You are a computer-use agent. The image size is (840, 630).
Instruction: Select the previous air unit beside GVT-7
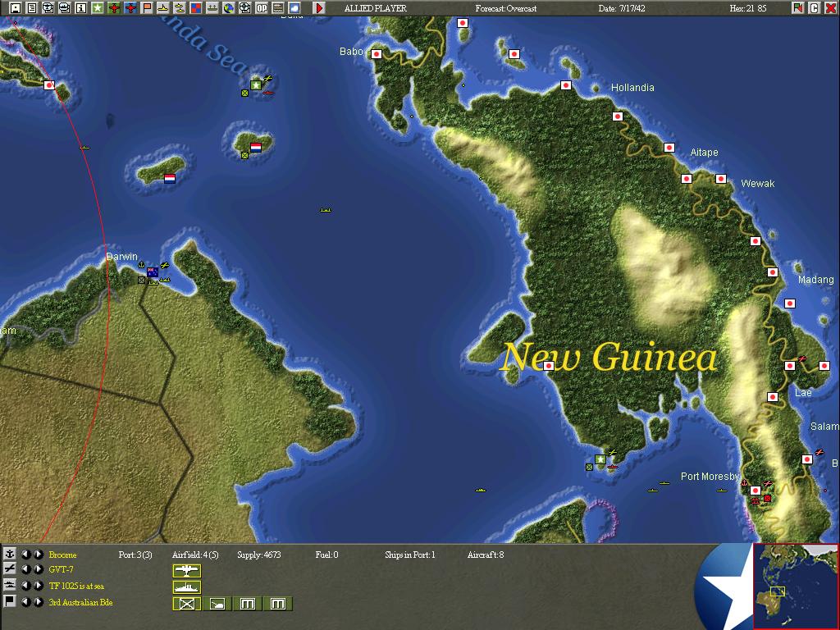pyautogui.click(x=25, y=569)
